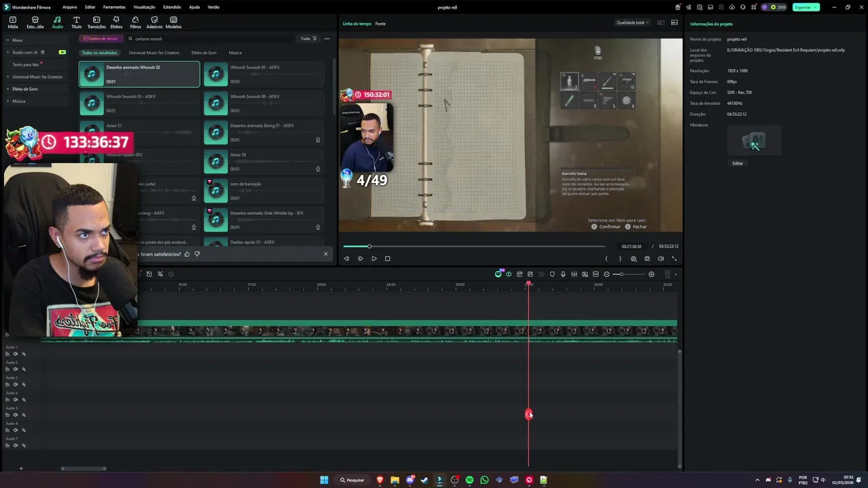Download the Desenho animado Boing 01 sound
The image size is (868, 488).
click(x=318, y=140)
